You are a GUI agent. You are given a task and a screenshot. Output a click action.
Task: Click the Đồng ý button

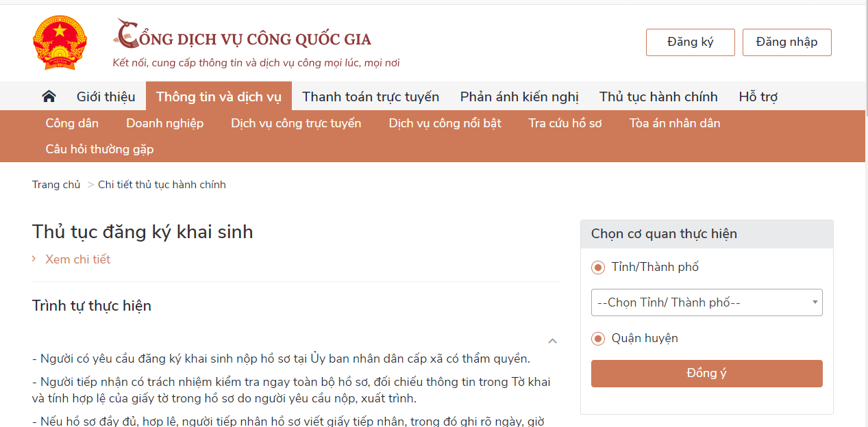point(706,374)
